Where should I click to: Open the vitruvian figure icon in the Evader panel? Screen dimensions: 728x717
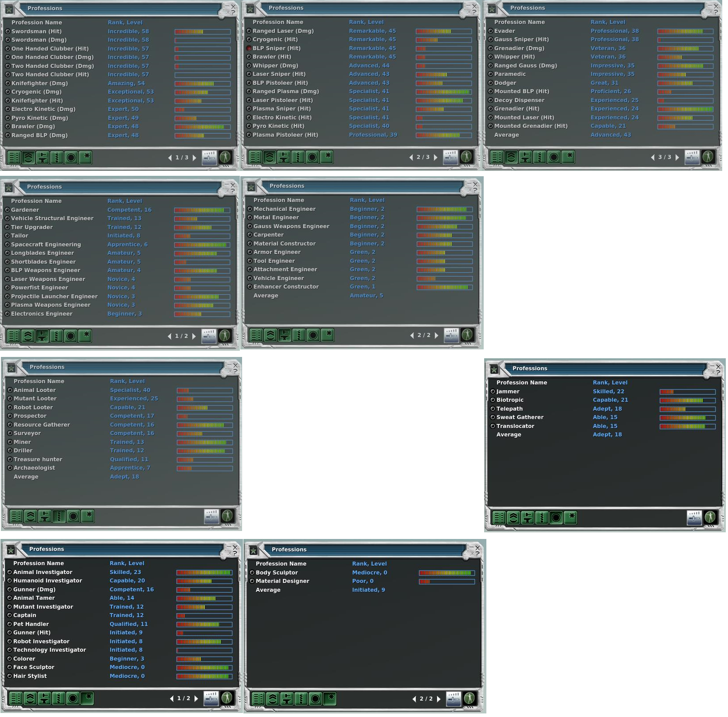coord(708,157)
